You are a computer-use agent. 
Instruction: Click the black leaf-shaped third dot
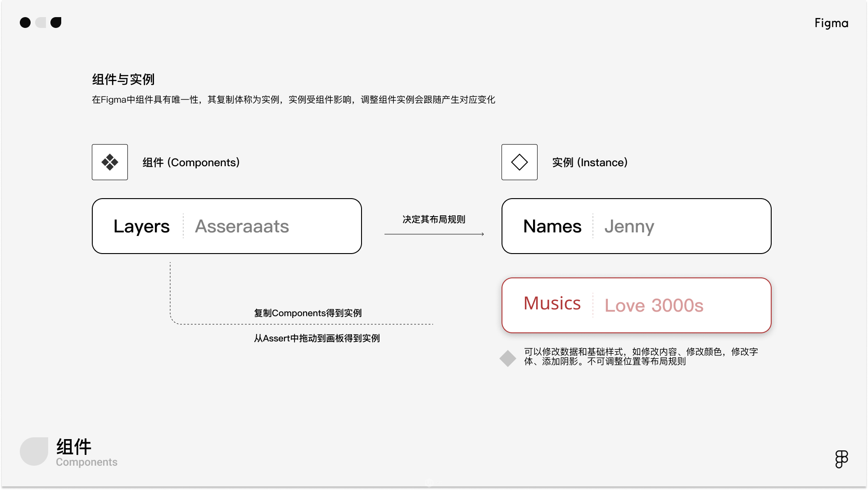pyautogui.click(x=56, y=23)
